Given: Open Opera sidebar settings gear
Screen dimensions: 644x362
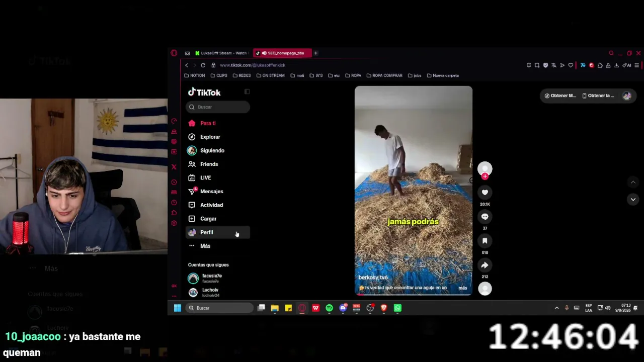Looking at the screenshot, I should (174, 223).
